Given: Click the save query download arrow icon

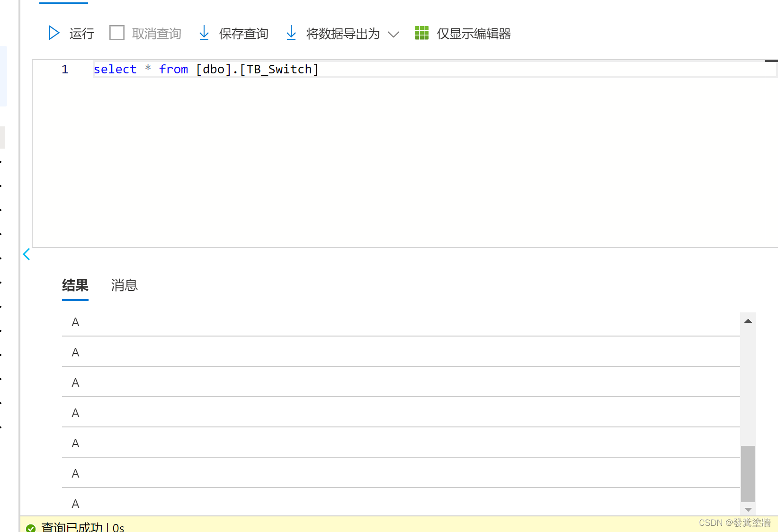Looking at the screenshot, I should coord(204,33).
